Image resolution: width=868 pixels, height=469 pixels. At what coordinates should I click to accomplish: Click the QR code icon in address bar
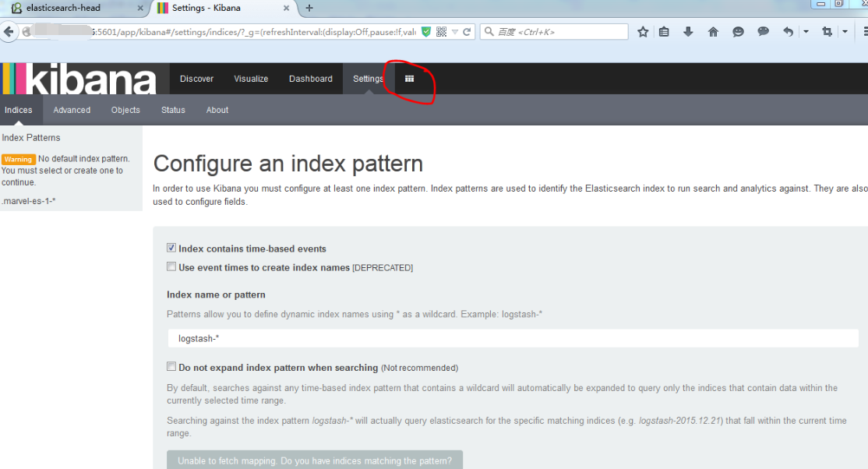(x=441, y=32)
